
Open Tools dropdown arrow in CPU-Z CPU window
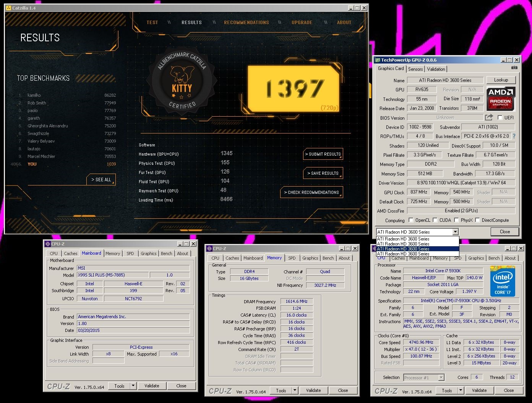(x=461, y=390)
